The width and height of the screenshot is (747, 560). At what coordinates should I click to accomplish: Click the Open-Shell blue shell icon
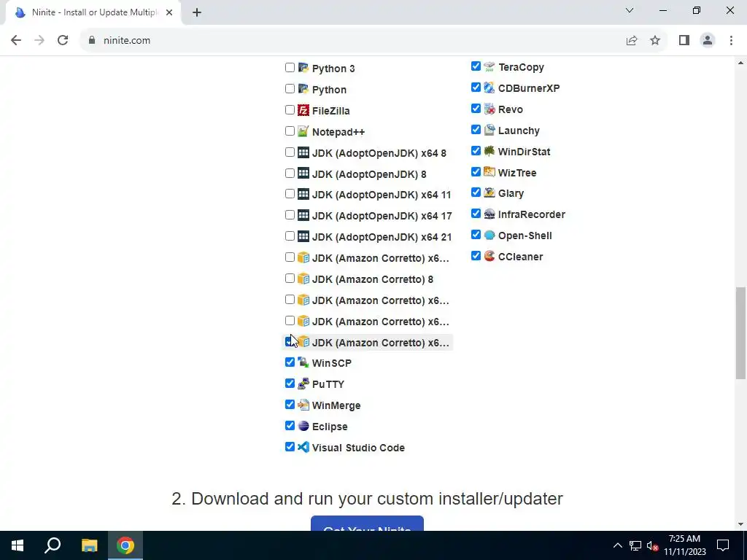coord(489,235)
